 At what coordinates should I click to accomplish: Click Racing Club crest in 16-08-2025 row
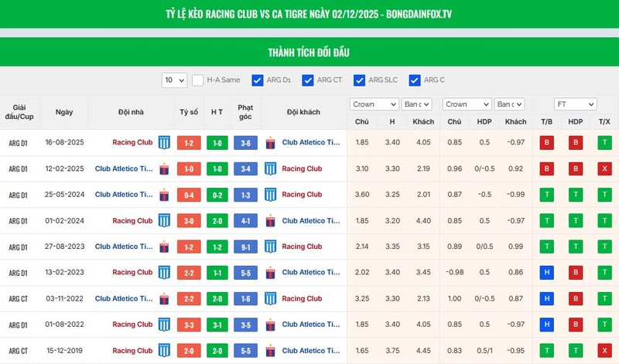[x=164, y=142]
